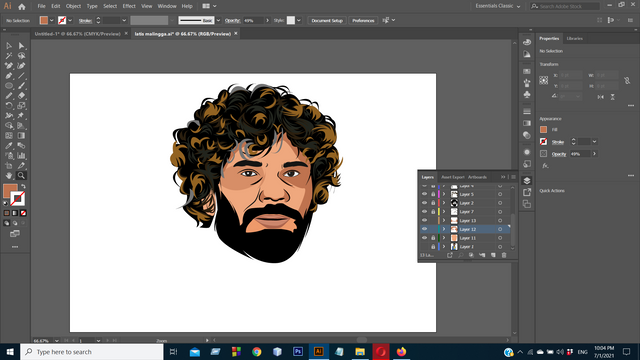Select the Zoom tool

pyautogui.click(x=21, y=176)
